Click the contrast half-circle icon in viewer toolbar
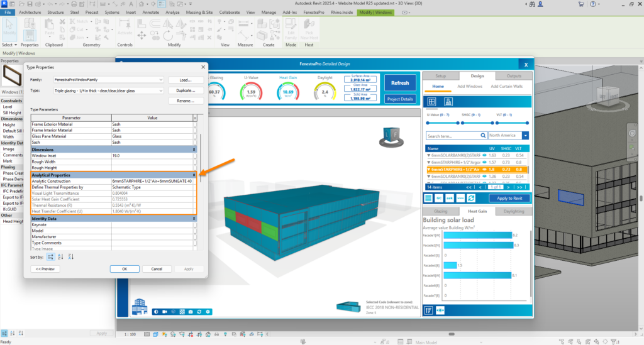Screen dimensions: 644x345 (156, 312)
